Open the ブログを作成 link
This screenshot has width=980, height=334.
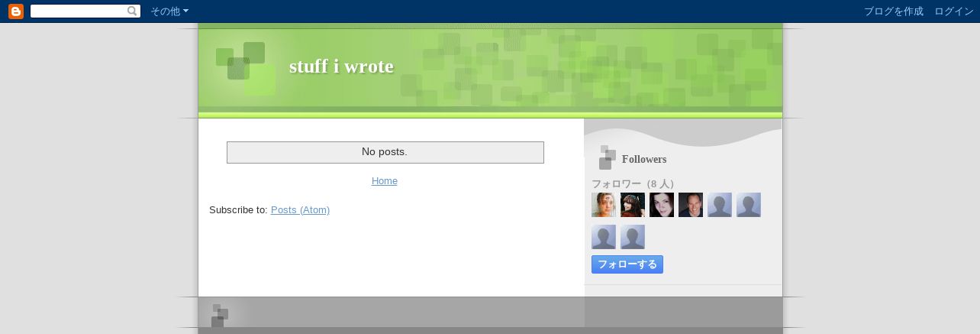(893, 11)
